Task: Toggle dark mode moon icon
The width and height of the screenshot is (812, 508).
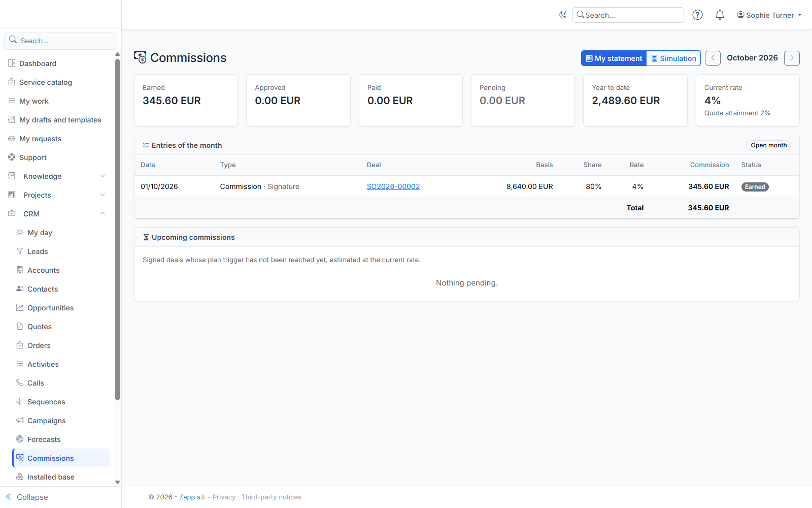Action: click(x=563, y=15)
